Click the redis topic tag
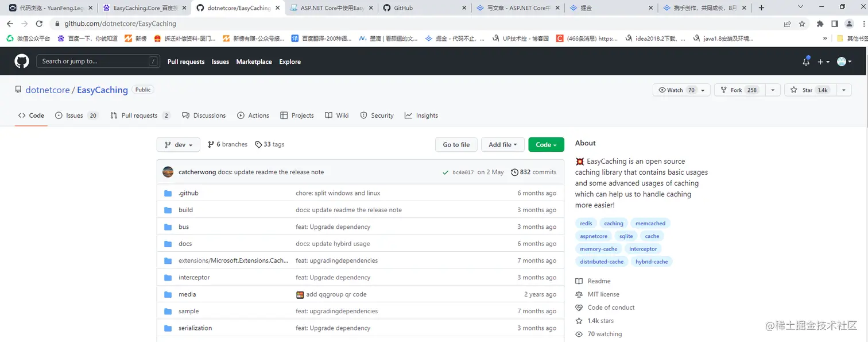The height and width of the screenshot is (342, 868). point(586,224)
